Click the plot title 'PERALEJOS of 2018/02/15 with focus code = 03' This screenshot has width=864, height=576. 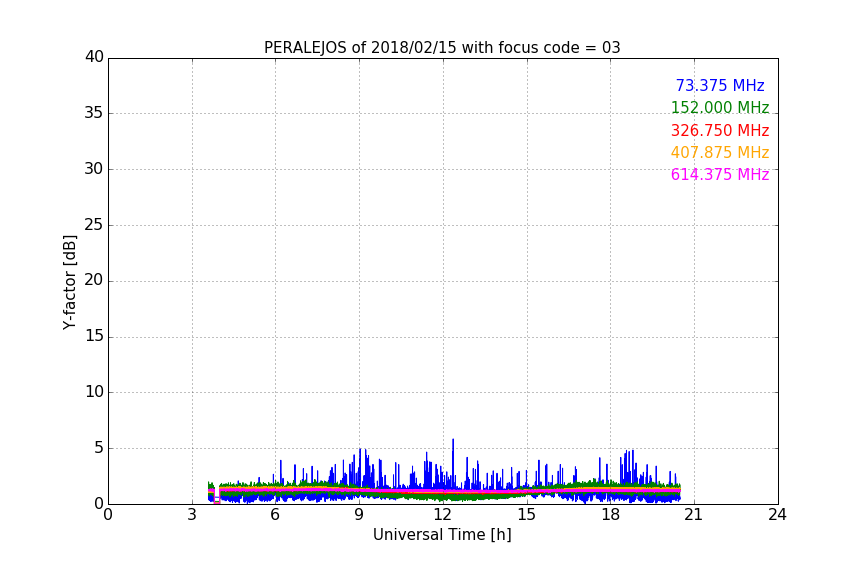(x=442, y=48)
